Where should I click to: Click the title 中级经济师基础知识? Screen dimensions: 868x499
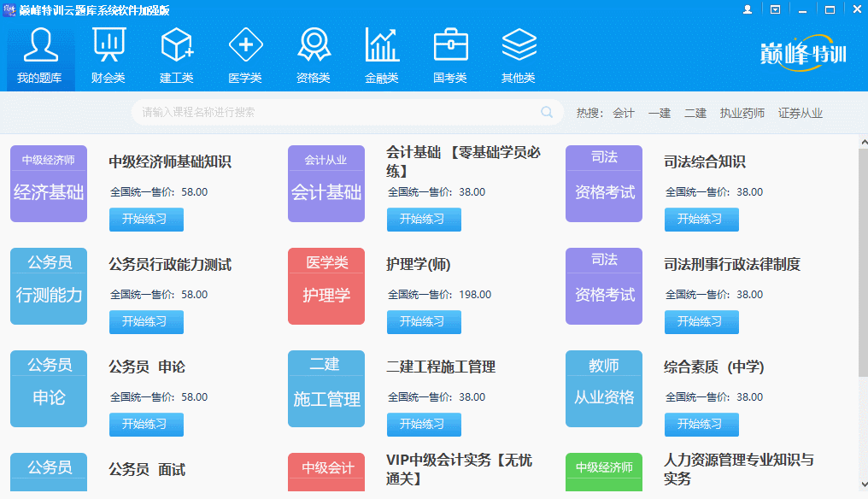coord(170,161)
